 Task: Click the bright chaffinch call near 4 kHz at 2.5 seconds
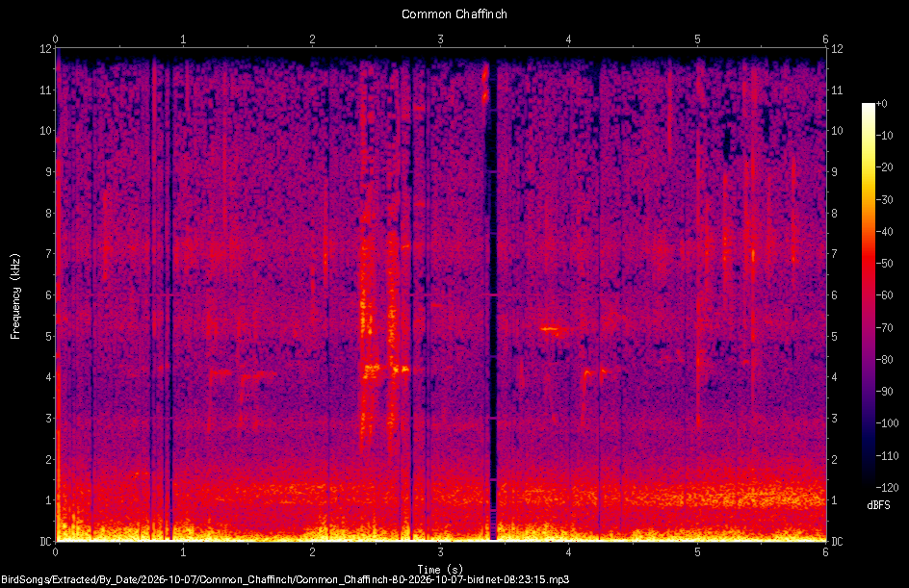[372, 370]
